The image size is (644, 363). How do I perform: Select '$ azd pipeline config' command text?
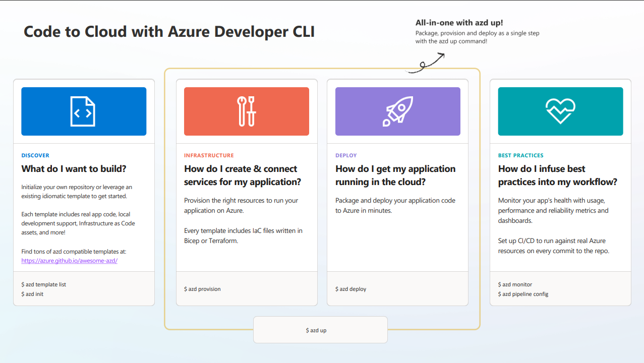(523, 294)
